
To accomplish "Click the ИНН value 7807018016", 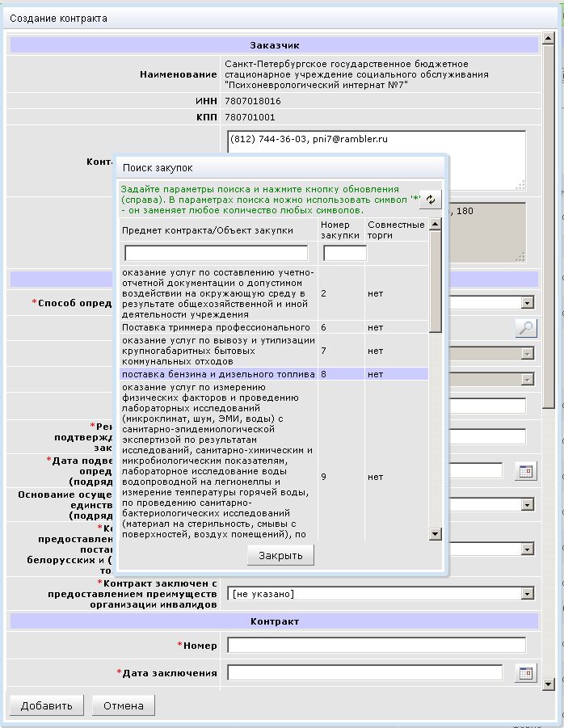I will click(253, 101).
